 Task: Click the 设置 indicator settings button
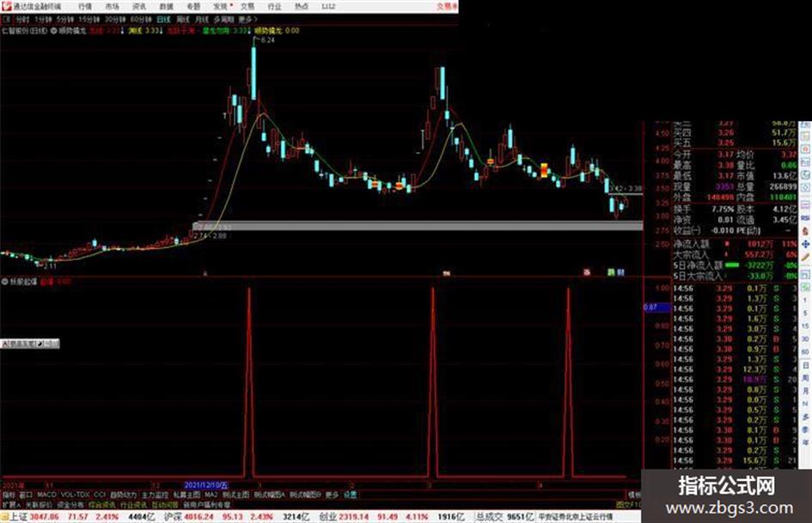click(x=350, y=495)
